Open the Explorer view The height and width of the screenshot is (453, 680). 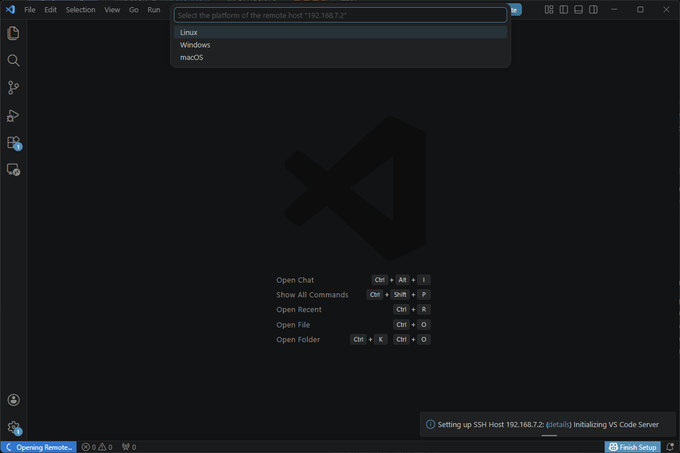point(13,33)
